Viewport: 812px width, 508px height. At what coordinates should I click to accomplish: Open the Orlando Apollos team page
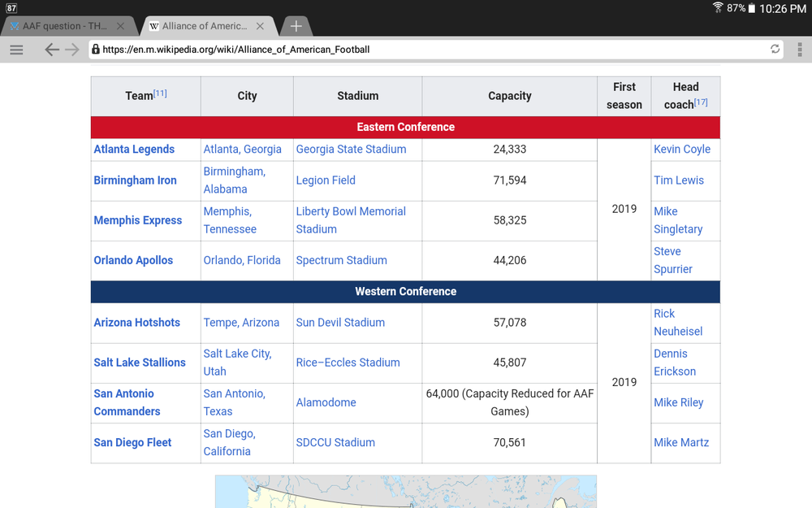133,260
